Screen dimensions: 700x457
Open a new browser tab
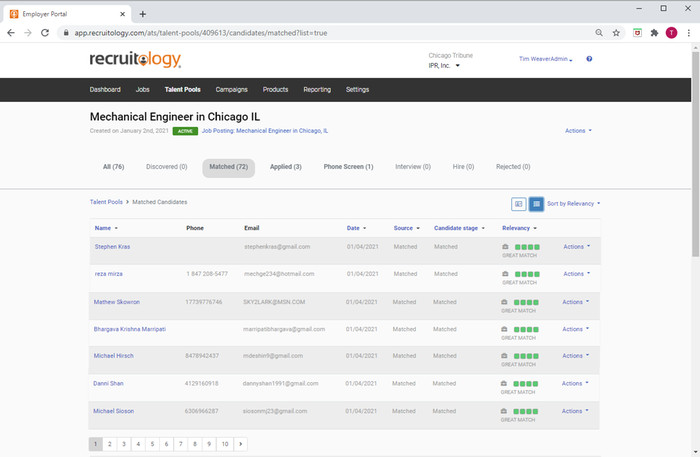(x=143, y=14)
